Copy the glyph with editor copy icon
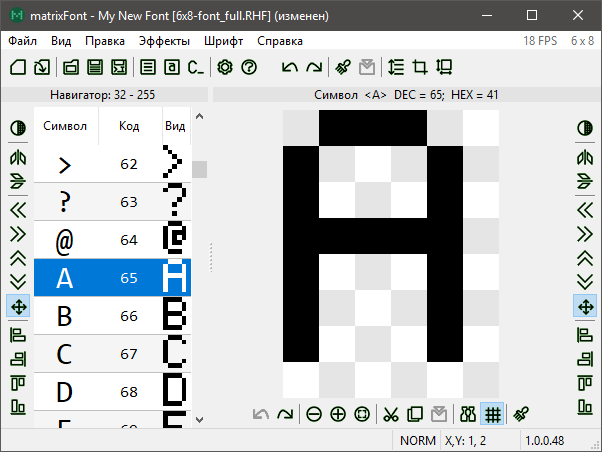Image resolution: width=602 pixels, height=452 pixels. pos(415,414)
